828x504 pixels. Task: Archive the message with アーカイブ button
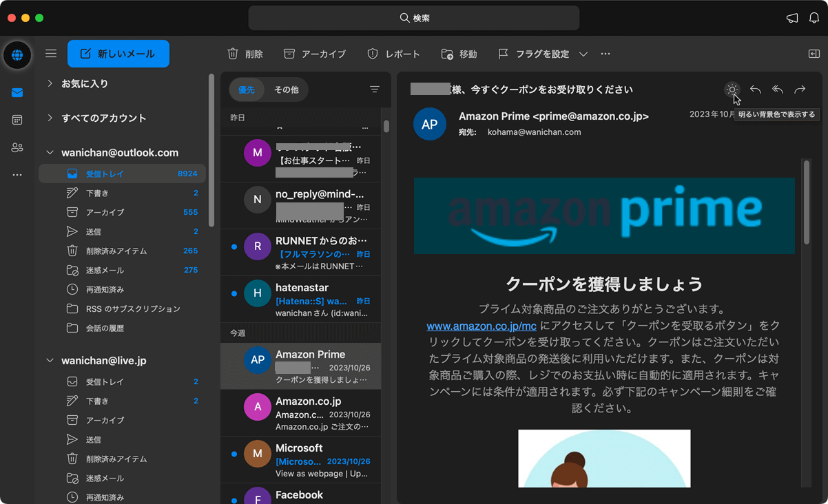click(x=315, y=54)
